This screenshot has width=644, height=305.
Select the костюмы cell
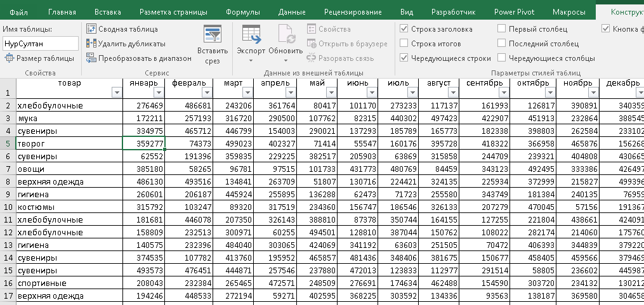69,207
